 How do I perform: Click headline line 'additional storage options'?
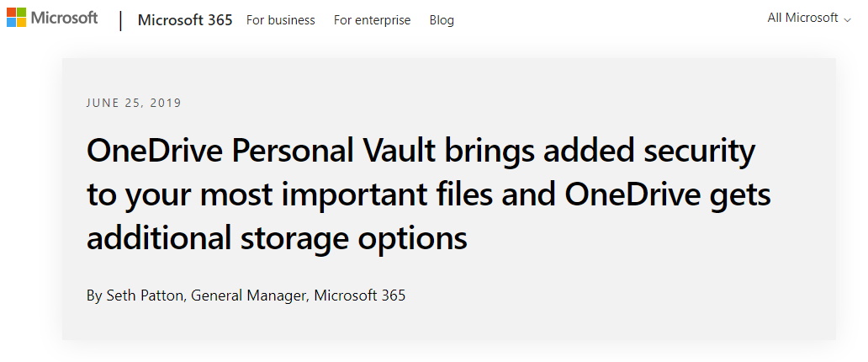click(x=277, y=239)
